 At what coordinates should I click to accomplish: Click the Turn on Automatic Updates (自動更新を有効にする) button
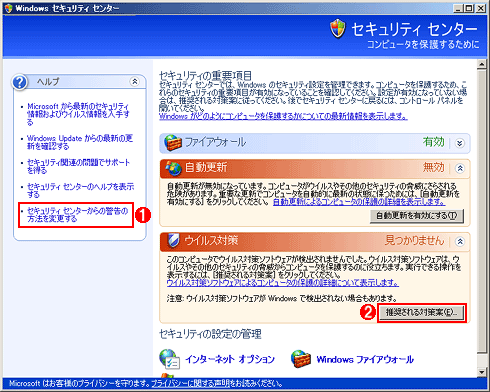point(417,216)
